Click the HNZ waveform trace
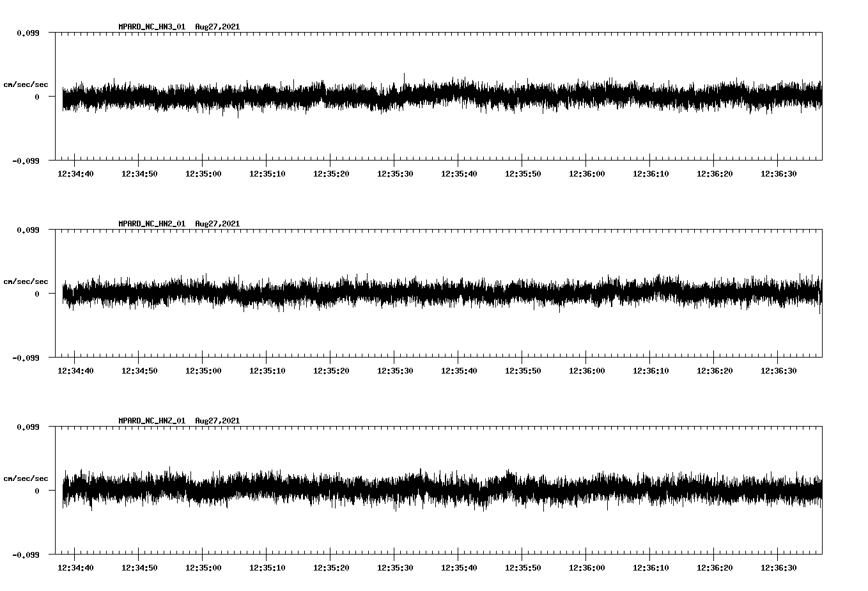868x591 pixels. [x=442, y=489]
